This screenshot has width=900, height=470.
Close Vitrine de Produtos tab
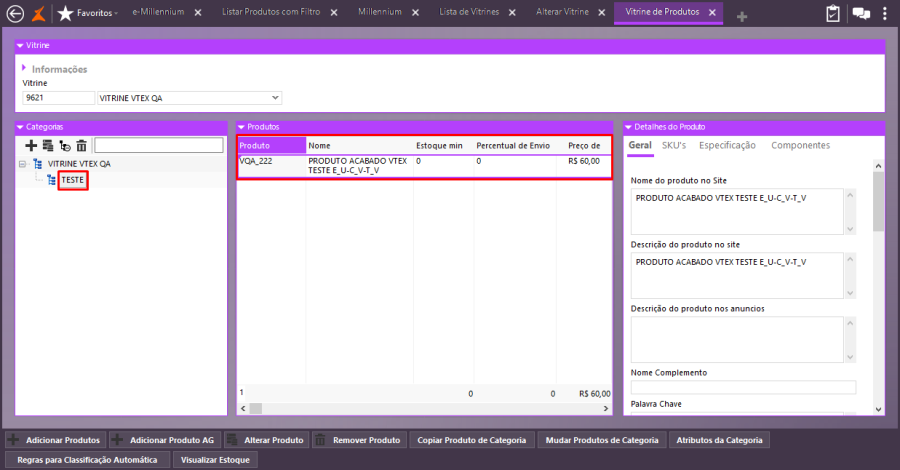click(x=712, y=13)
